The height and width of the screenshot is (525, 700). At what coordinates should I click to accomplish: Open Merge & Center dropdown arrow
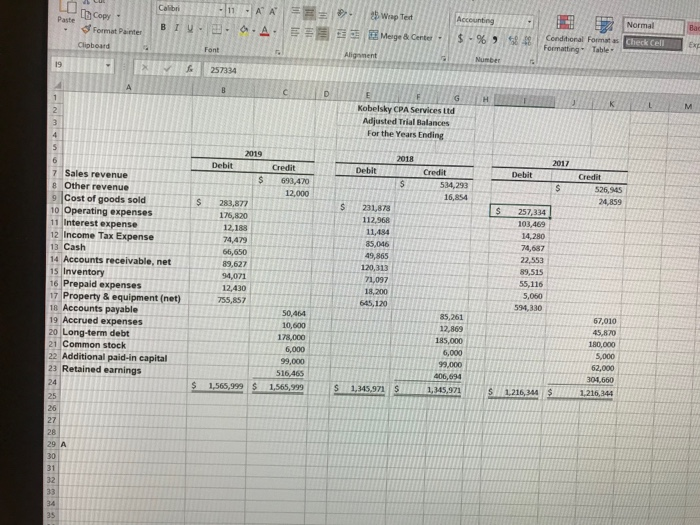point(440,38)
